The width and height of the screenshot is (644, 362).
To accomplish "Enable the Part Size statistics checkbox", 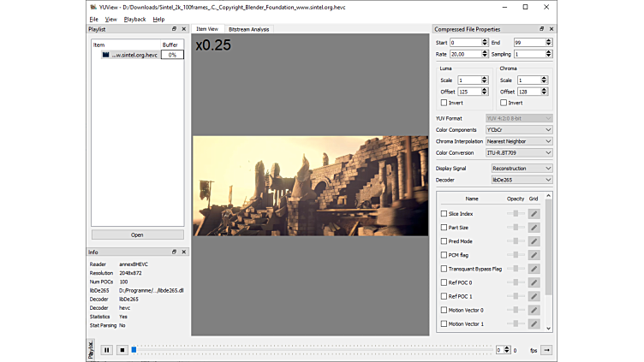I will 444,228.
